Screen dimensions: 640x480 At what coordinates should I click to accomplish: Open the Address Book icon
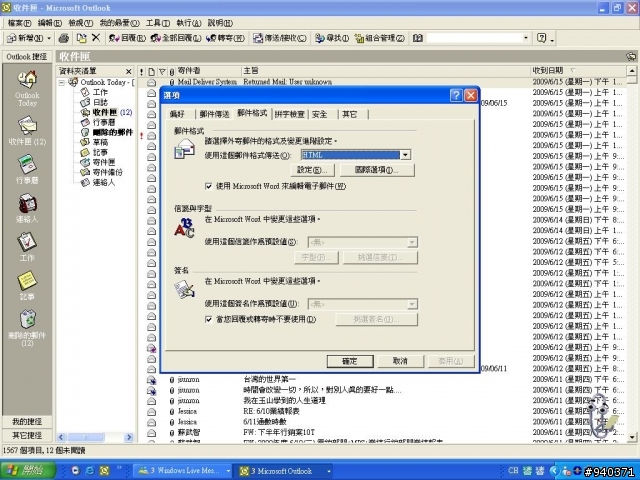tap(418, 38)
